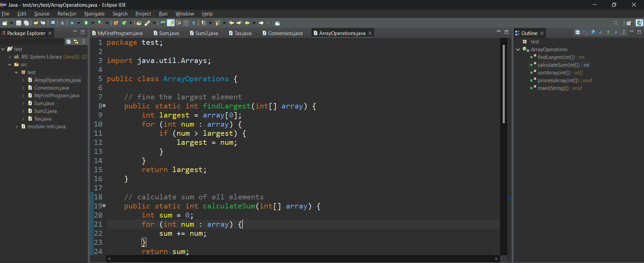The image size is (644, 263).
Task: Close the ArrayOperations.java editor tab
Action: pos(370,33)
